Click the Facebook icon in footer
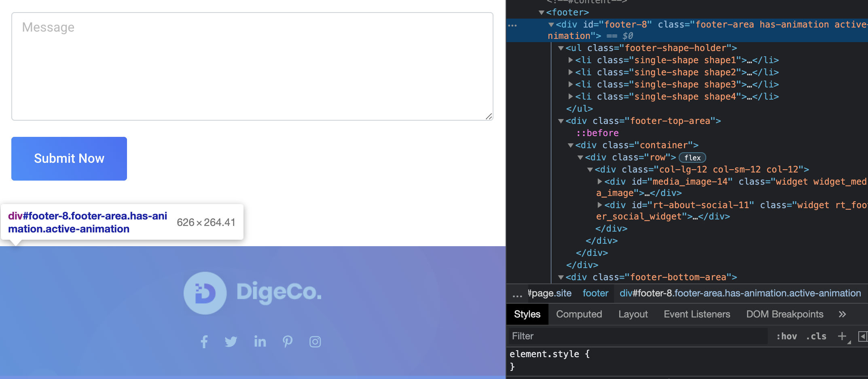 (204, 342)
